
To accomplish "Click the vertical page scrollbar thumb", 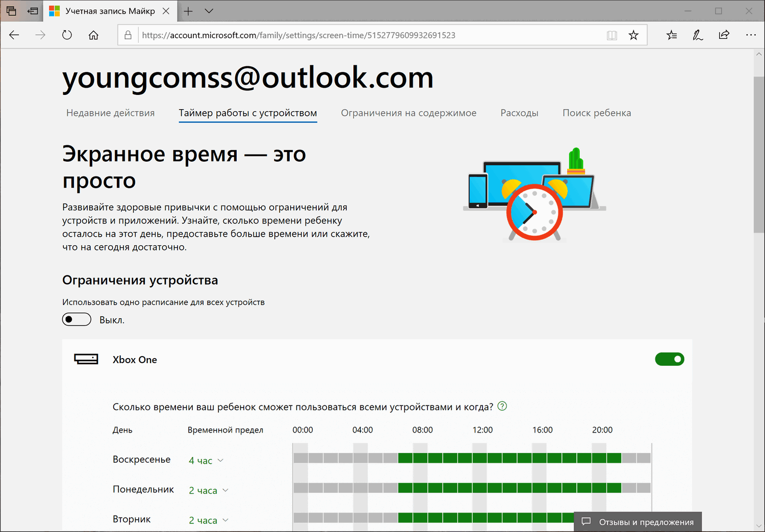I will 759,154.
